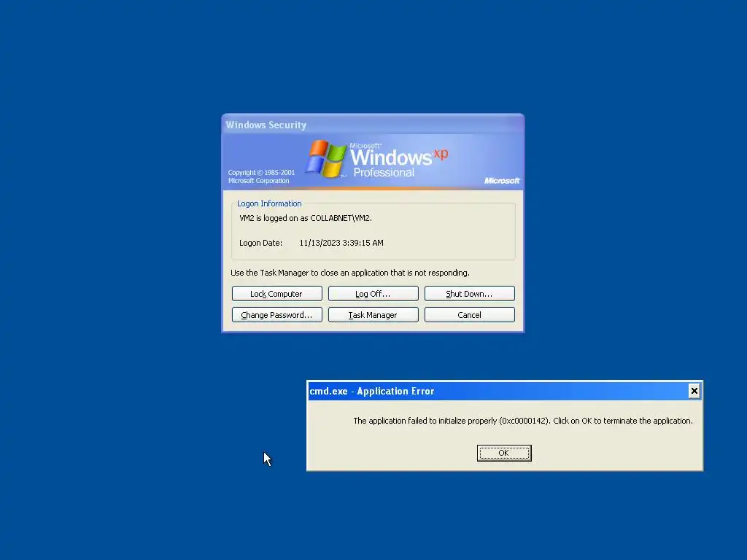
Task: Confirm OK on cmd.exe error dialog
Action: (x=504, y=453)
